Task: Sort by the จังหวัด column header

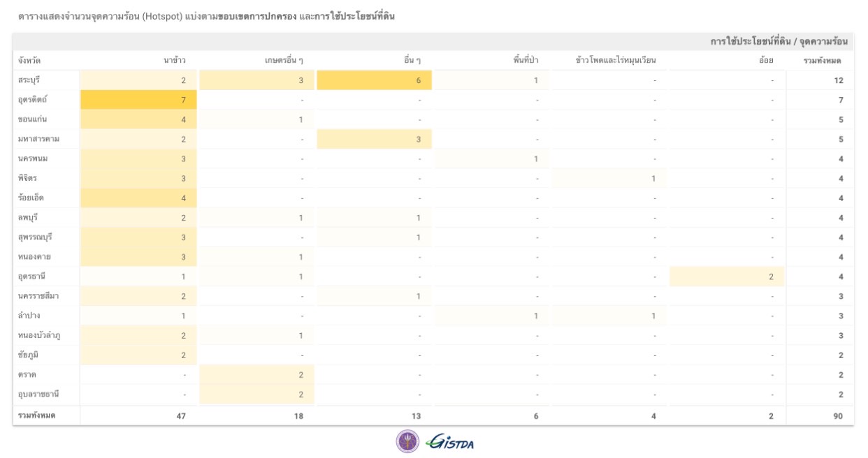Action: [29, 61]
